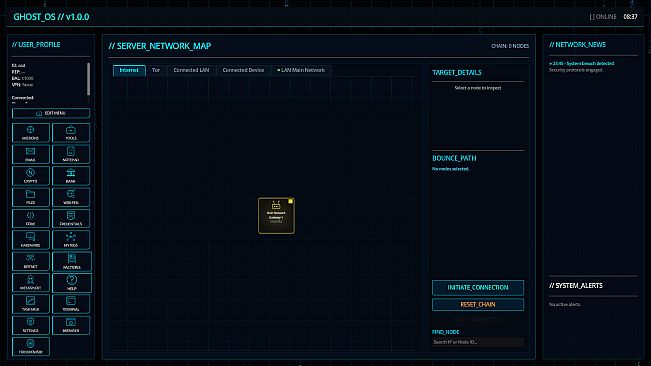
Task: Click the // USER_PROFILE heading
Action: point(36,44)
